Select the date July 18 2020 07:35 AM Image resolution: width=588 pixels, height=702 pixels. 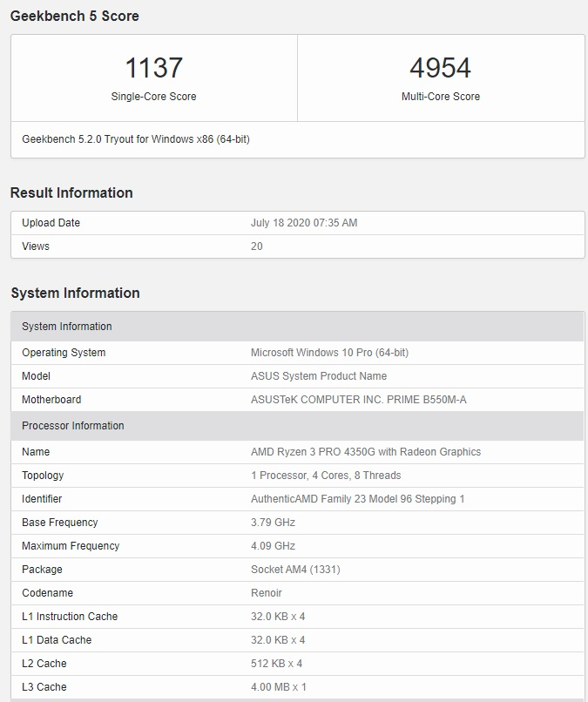[x=304, y=222]
